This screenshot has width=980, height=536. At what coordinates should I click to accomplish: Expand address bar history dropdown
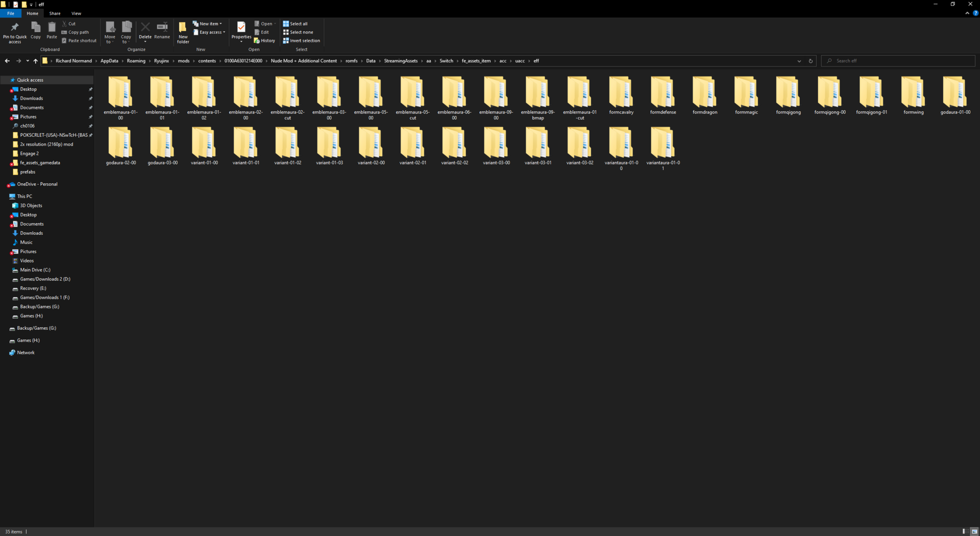coord(799,61)
